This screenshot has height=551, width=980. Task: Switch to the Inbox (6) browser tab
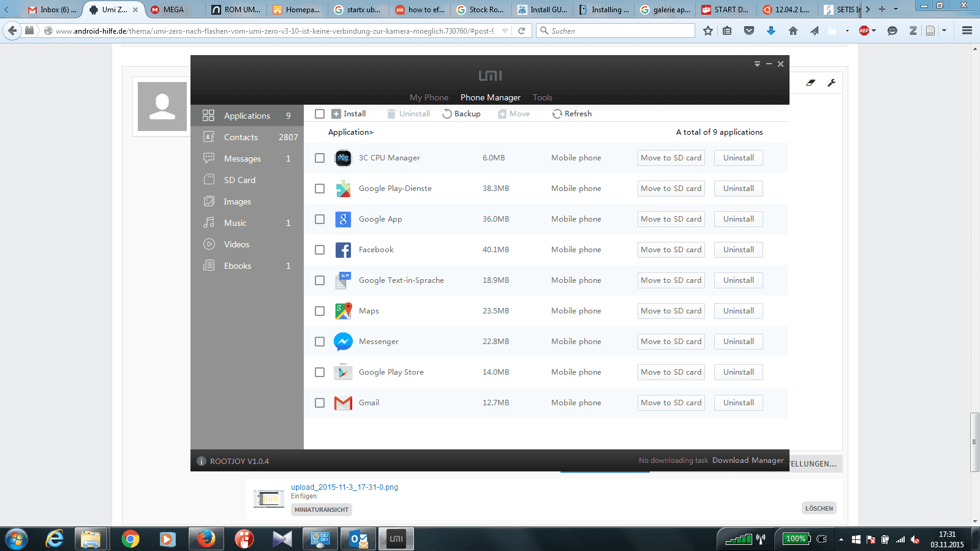pyautogui.click(x=52, y=9)
